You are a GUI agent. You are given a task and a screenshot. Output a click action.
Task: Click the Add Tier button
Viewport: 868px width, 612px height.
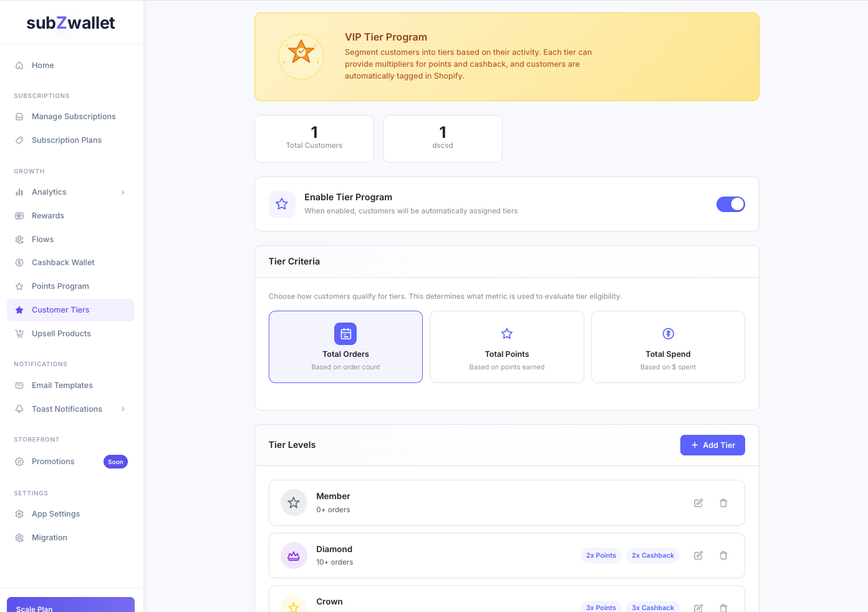click(x=713, y=445)
